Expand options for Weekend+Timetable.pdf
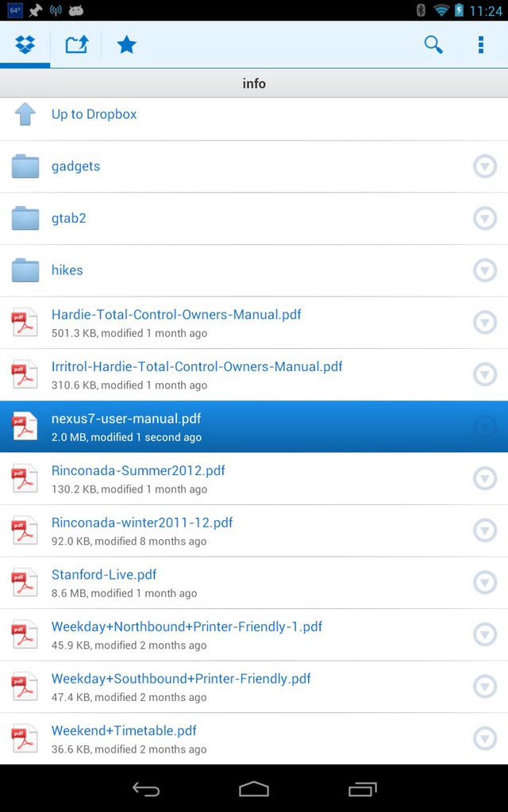This screenshot has width=508, height=812. [x=485, y=738]
